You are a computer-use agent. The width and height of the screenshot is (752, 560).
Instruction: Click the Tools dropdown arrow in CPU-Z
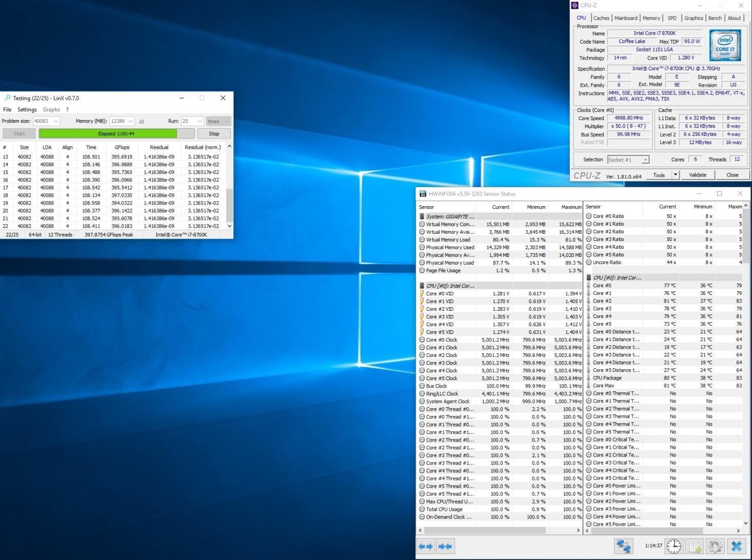(676, 175)
